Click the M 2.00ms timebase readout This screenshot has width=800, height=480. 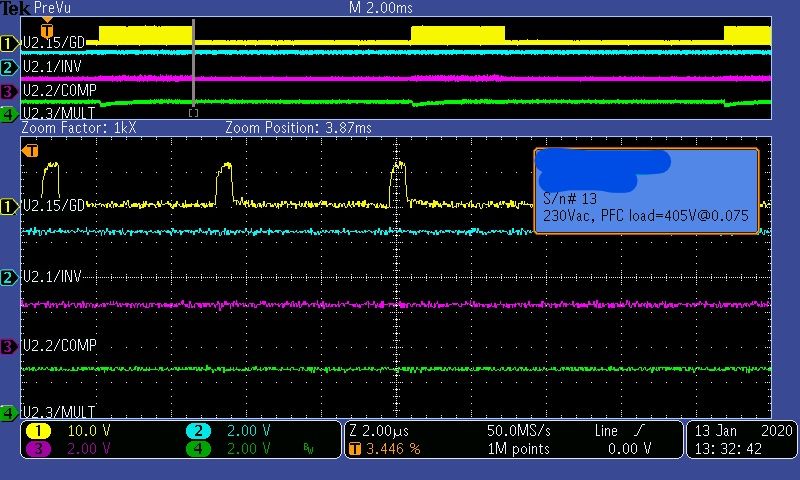(381, 8)
